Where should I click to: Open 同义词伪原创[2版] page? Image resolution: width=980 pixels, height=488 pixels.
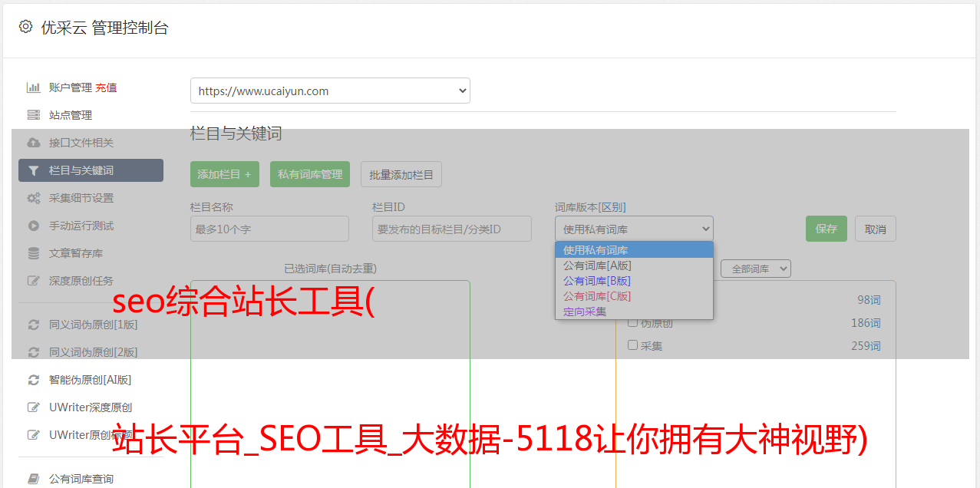click(94, 352)
